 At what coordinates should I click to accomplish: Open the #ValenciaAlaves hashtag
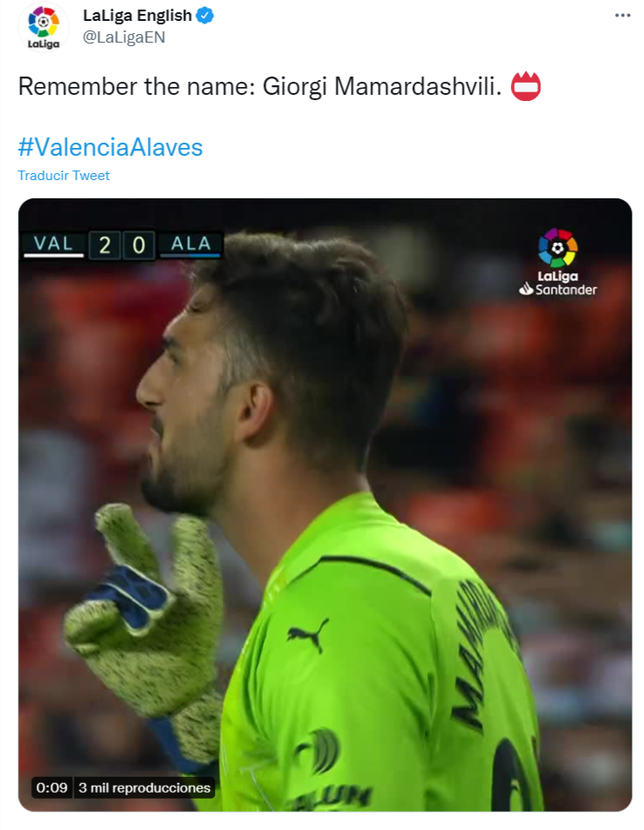(x=111, y=147)
